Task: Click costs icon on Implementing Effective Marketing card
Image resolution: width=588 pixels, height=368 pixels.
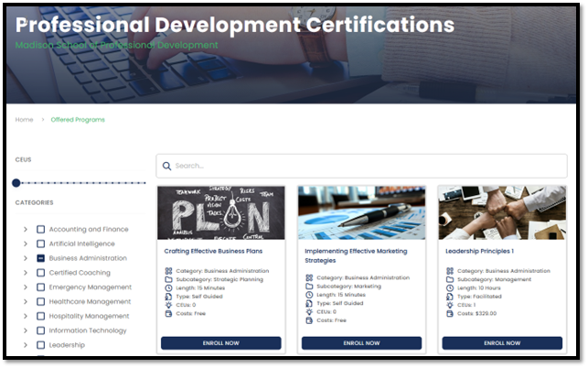Action: pyautogui.click(x=309, y=320)
